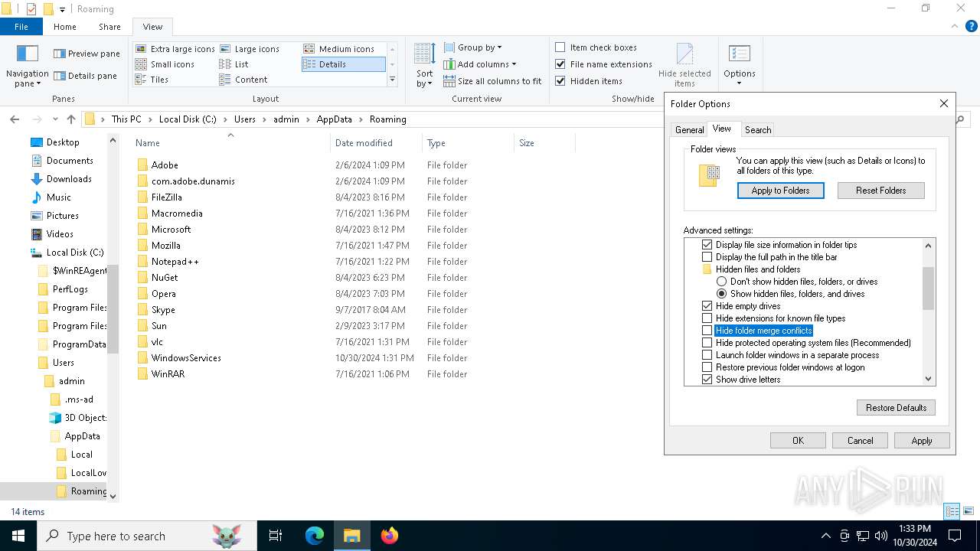This screenshot has height=551, width=980.
Task: Cancel the Folder Options dialog
Action: tap(860, 441)
